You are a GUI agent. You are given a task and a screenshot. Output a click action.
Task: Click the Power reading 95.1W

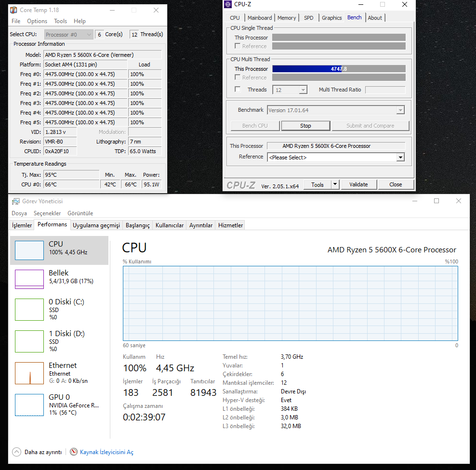(151, 184)
